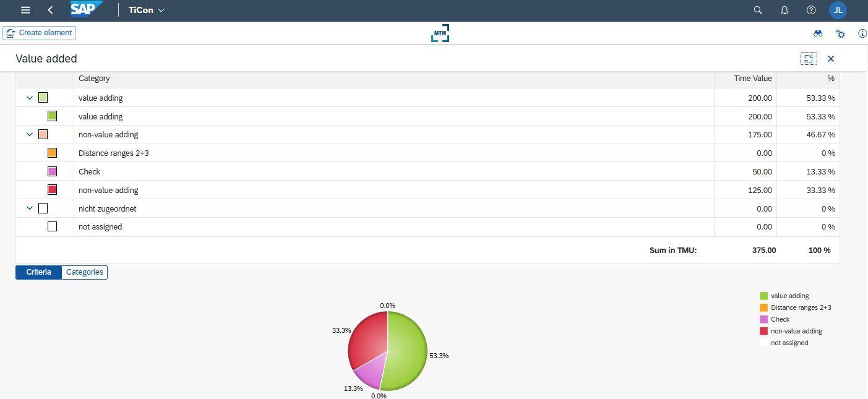
Task: Switch to the Categories tab
Action: (84, 272)
